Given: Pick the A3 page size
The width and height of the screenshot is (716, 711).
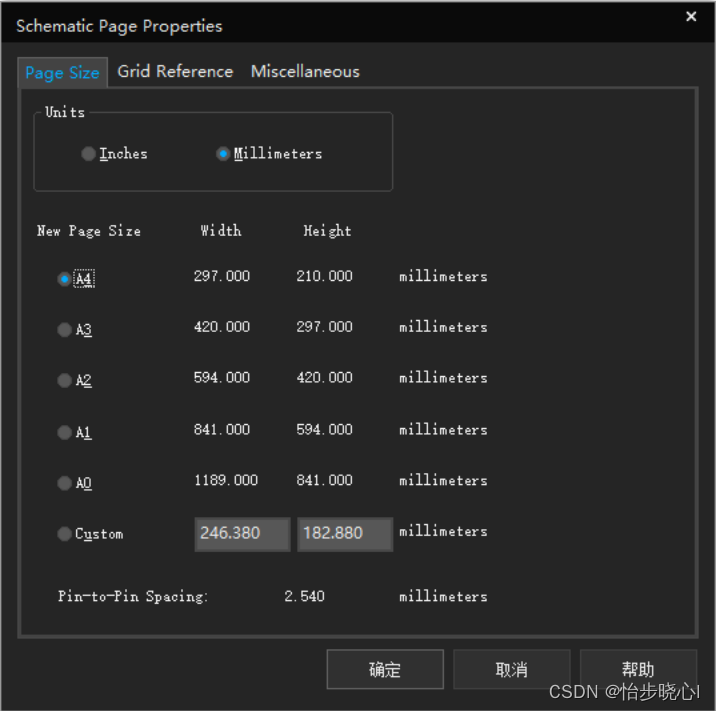Looking at the screenshot, I should (x=65, y=330).
